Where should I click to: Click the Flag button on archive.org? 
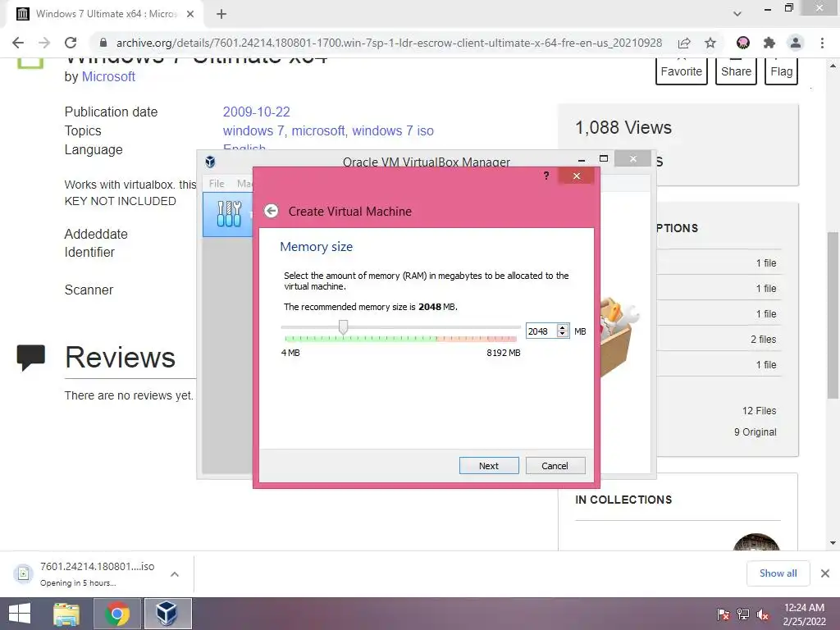point(782,71)
